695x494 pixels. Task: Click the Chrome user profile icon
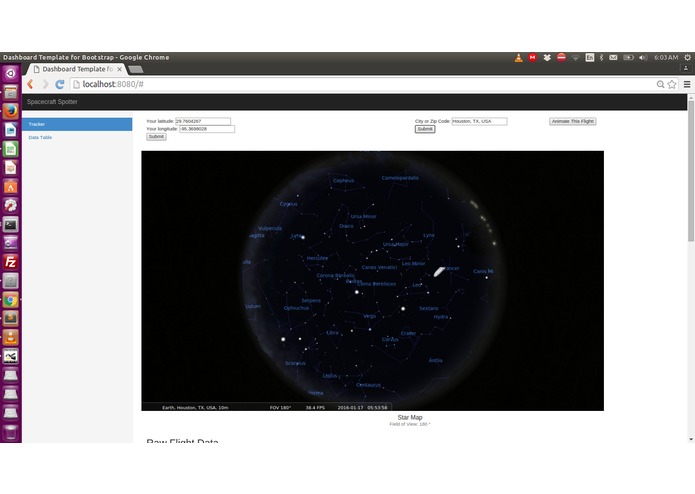685,68
